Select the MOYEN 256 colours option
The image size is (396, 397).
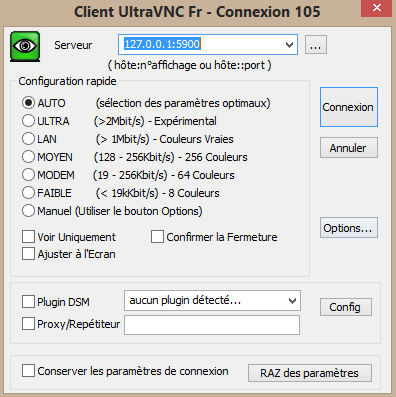(28, 157)
